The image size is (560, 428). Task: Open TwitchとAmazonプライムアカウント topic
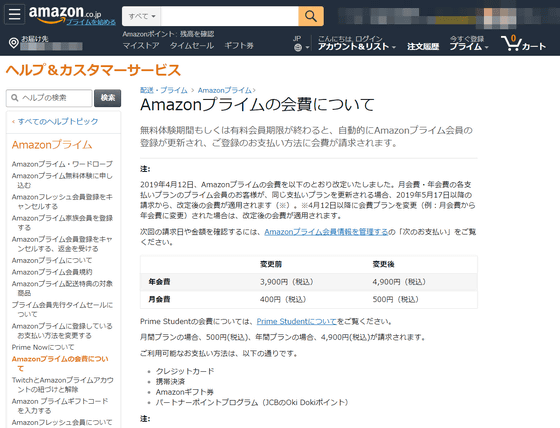[x=62, y=384]
